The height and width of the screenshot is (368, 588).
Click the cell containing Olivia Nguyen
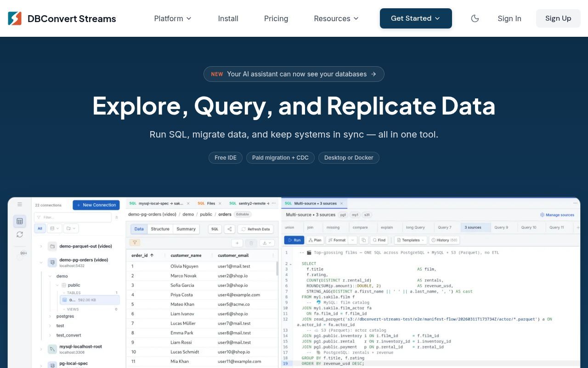(185, 266)
